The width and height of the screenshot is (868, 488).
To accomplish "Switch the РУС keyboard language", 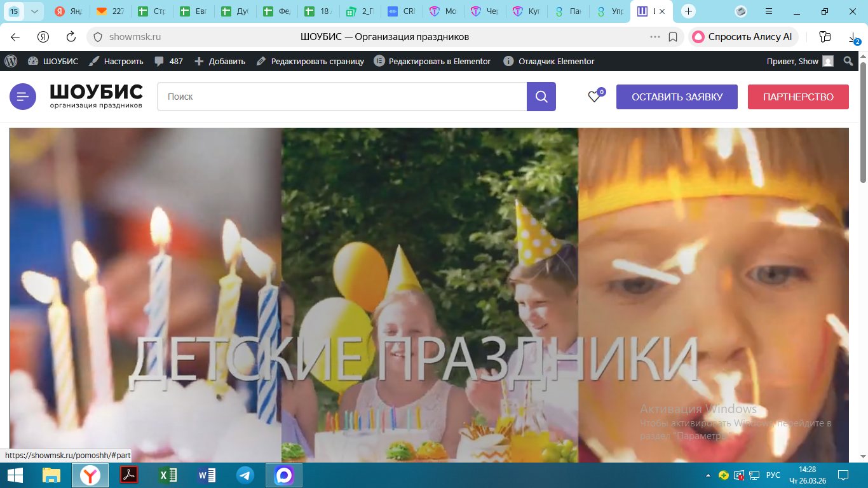I will 773,475.
